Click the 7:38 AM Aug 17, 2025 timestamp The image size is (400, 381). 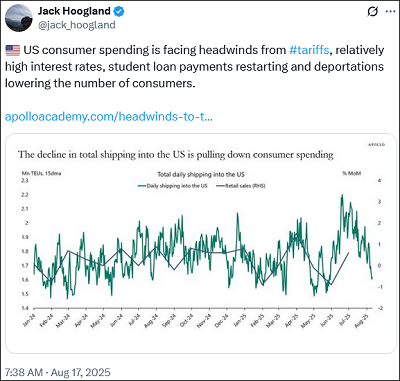coord(57,372)
